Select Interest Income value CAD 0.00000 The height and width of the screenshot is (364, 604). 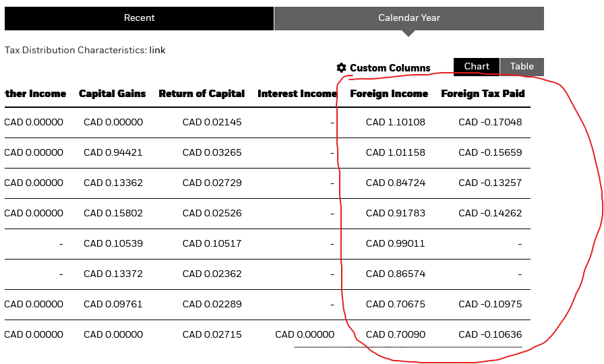coord(304,335)
